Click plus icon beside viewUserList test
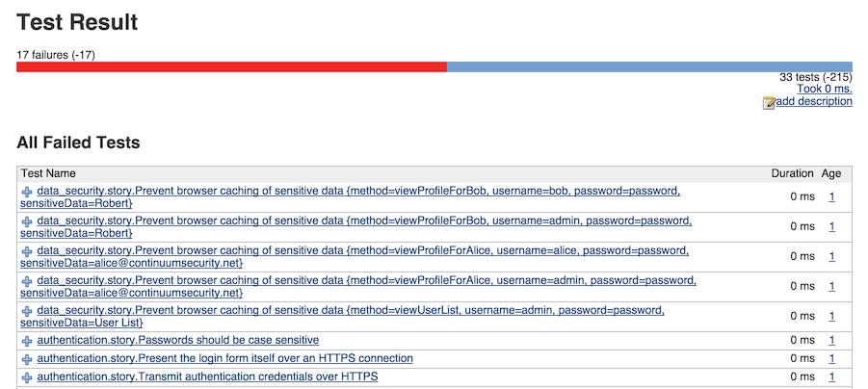This screenshot has width=868, height=389. [27, 311]
